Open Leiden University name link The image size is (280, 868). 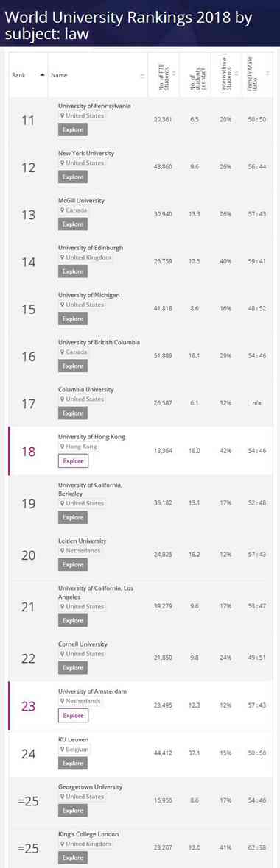pos(82,541)
